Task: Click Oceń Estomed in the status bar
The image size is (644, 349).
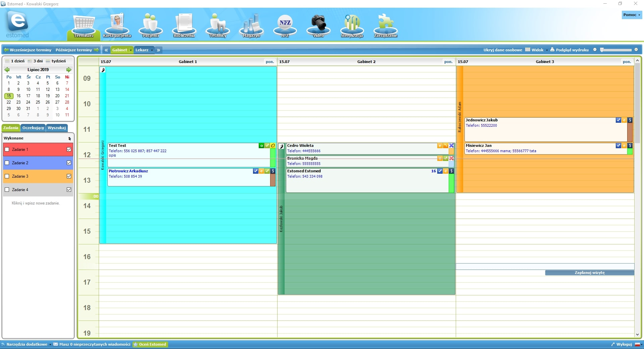Action: tap(150, 344)
